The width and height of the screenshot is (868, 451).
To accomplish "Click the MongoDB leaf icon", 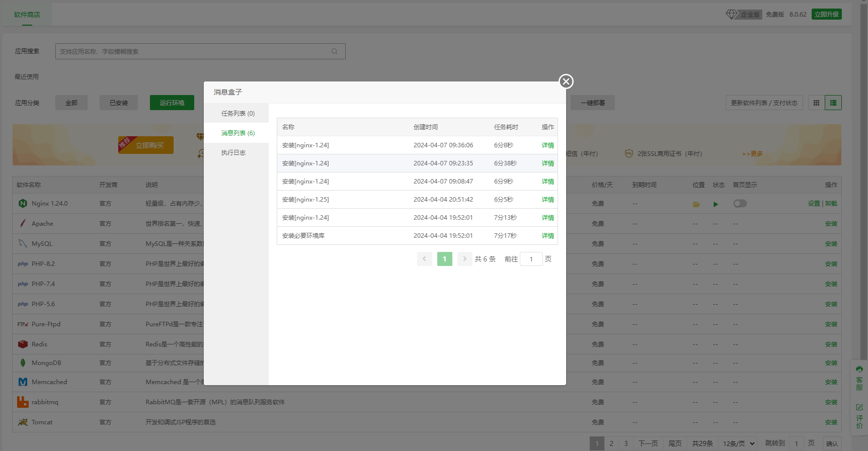I will [x=23, y=363].
